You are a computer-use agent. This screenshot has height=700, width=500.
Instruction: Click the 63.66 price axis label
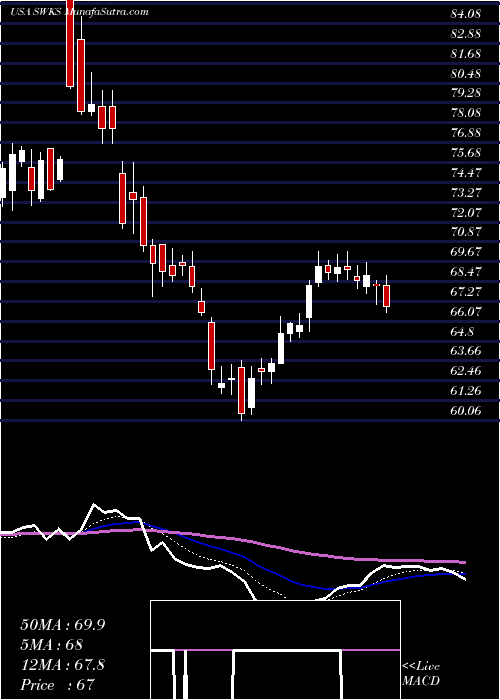[x=466, y=351]
